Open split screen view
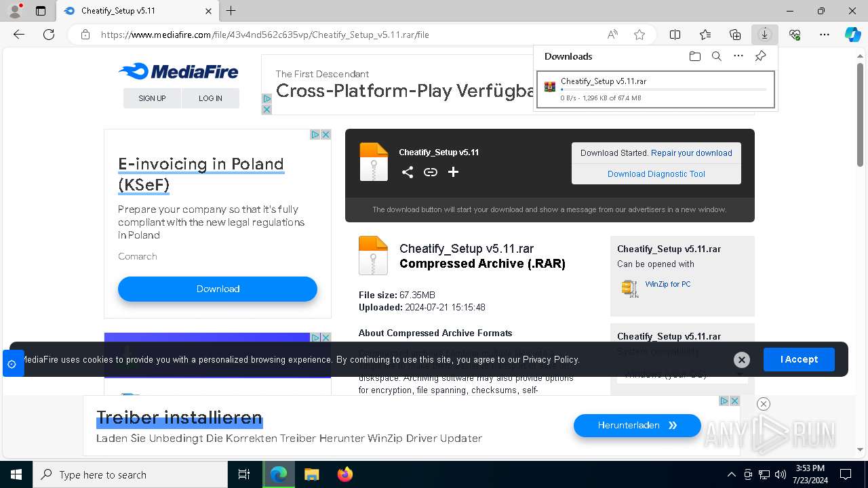 [x=675, y=35]
